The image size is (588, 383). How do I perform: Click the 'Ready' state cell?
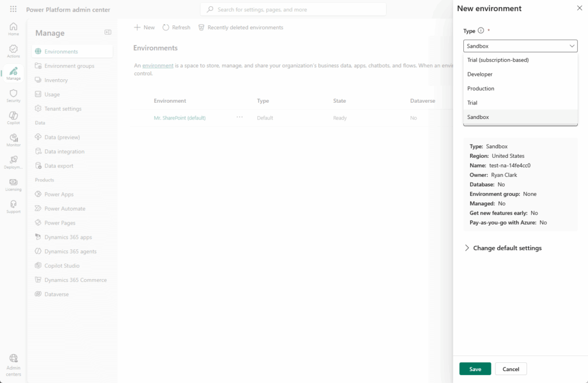tap(340, 118)
